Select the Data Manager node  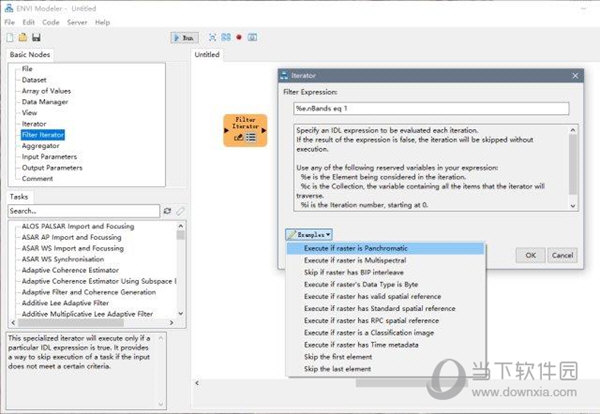[x=45, y=102]
